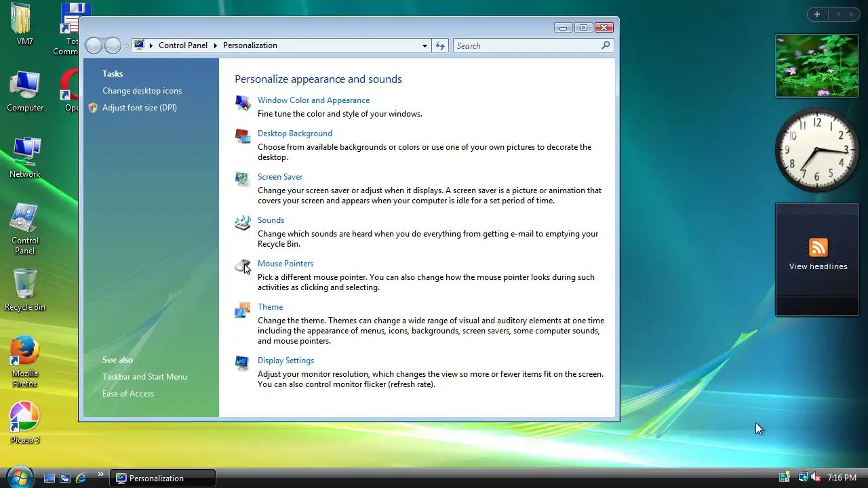Viewport: 868px width, 488px height.
Task: Select the Mozilla Firefox desktop shortcut
Action: click(25, 361)
